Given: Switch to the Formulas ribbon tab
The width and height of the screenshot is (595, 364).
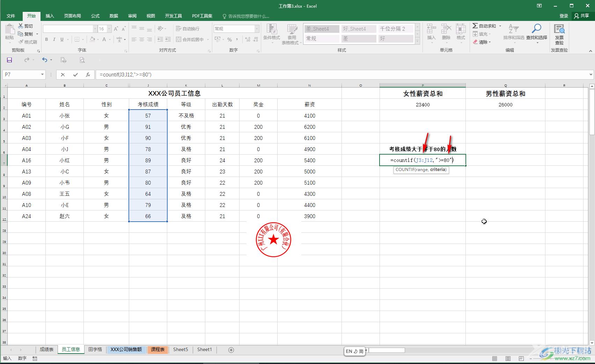Looking at the screenshot, I should point(95,16).
